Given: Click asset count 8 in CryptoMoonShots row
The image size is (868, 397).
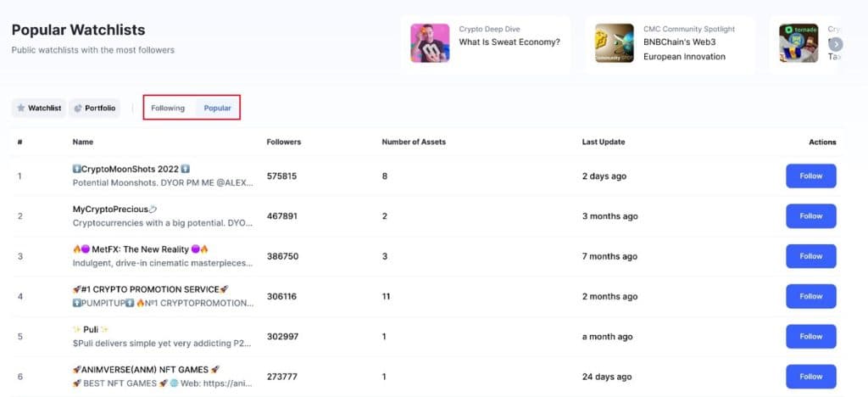Looking at the screenshot, I should pos(385,176).
